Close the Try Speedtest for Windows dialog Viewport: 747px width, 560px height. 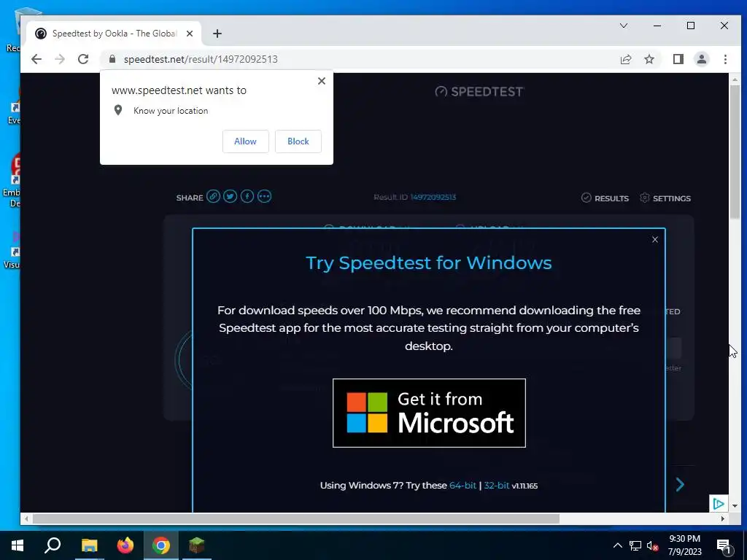pyautogui.click(x=654, y=239)
